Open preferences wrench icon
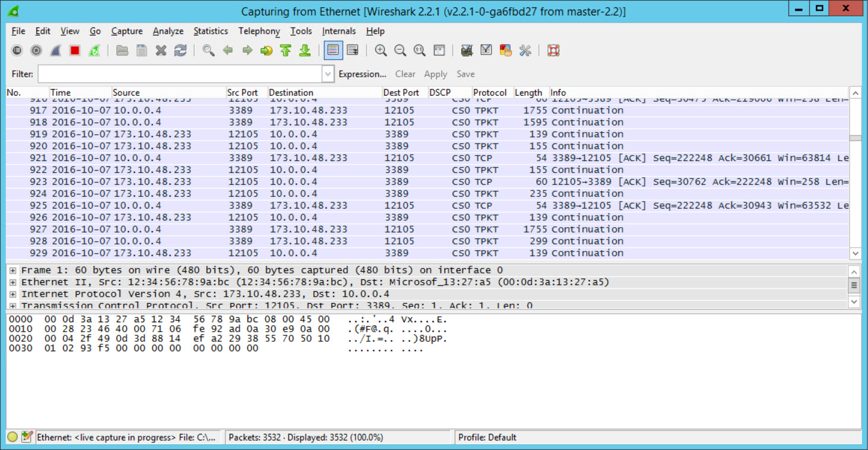 tap(525, 51)
